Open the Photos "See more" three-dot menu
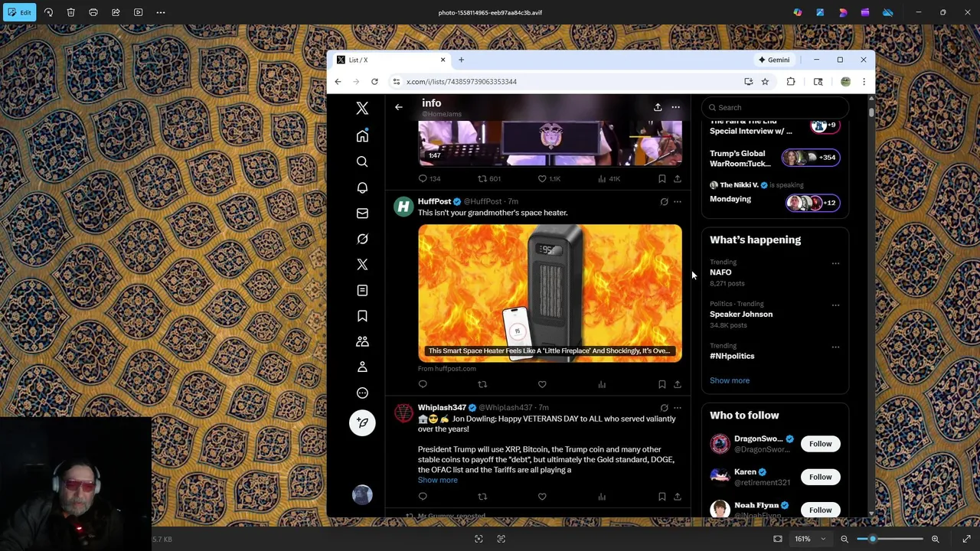Image resolution: width=980 pixels, height=551 pixels. pyautogui.click(x=161, y=12)
